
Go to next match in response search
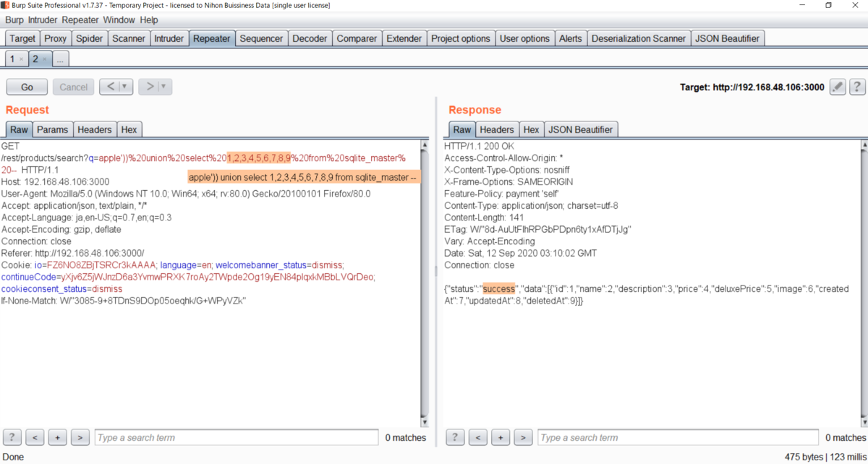pyautogui.click(x=523, y=437)
